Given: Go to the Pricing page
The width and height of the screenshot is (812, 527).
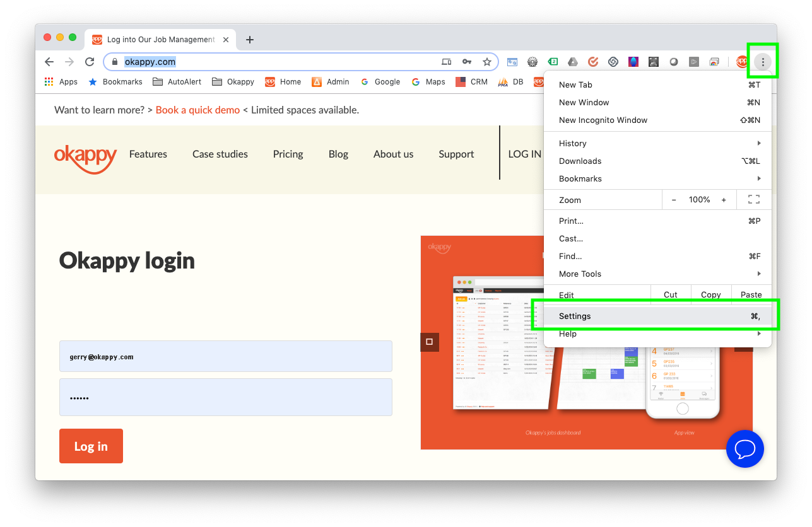Looking at the screenshot, I should coord(288,154).
